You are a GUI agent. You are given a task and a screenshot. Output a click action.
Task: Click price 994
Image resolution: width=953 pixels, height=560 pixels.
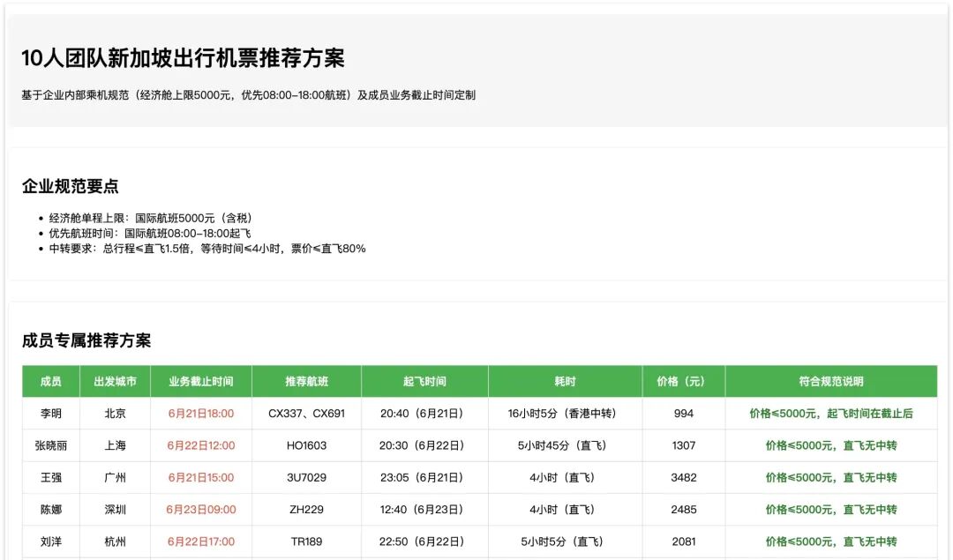[x=683, y=414]
